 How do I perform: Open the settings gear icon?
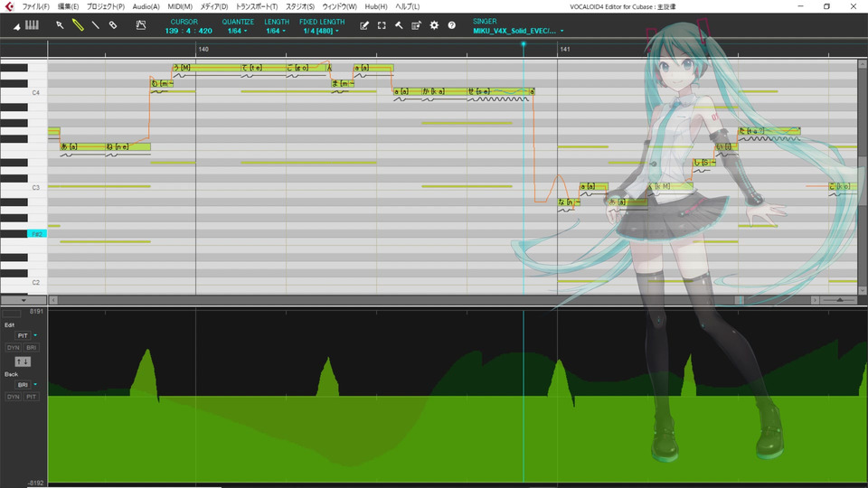[434, 25]
